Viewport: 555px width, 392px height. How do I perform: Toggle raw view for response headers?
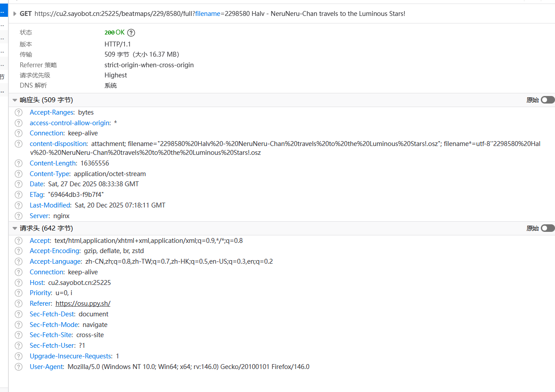coord(547,100)
